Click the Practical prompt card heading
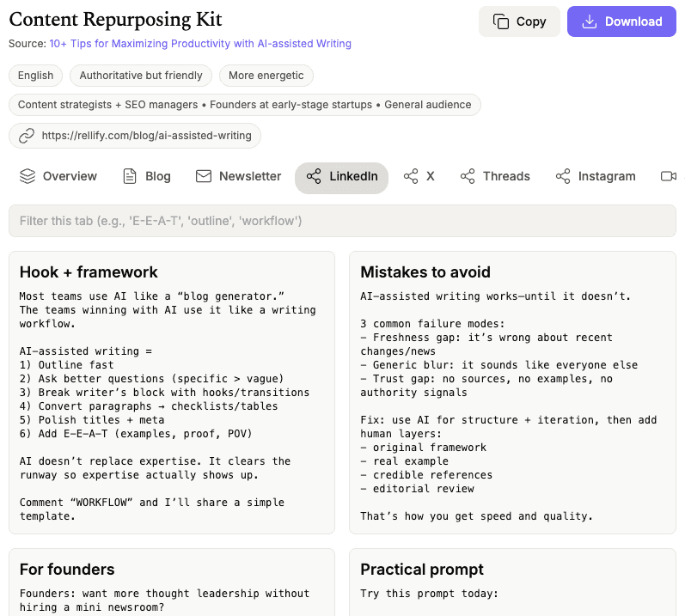685x616 pixels. (422, 570)
